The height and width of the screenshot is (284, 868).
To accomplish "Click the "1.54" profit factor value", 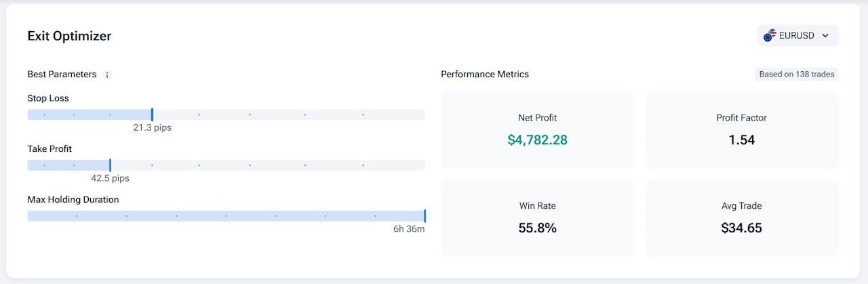I will tap(741, 140).
